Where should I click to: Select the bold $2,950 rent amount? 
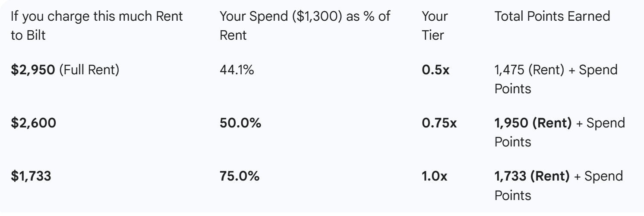point(33,70)
